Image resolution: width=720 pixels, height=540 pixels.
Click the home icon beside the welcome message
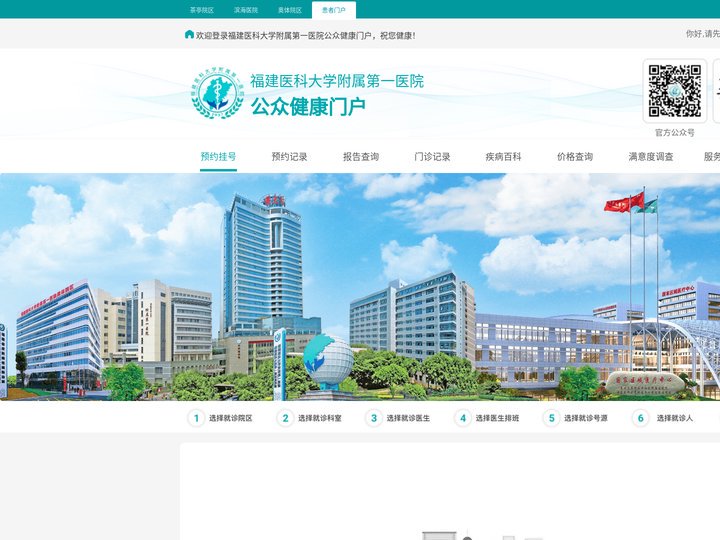coord(189,34)
